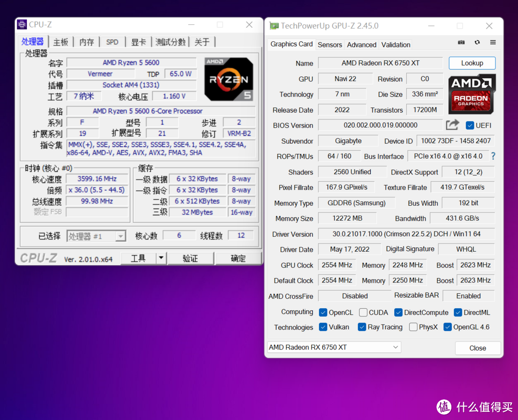Open the Sensors tab
This screenshot has width=518, height=420.
pos(330,45)
